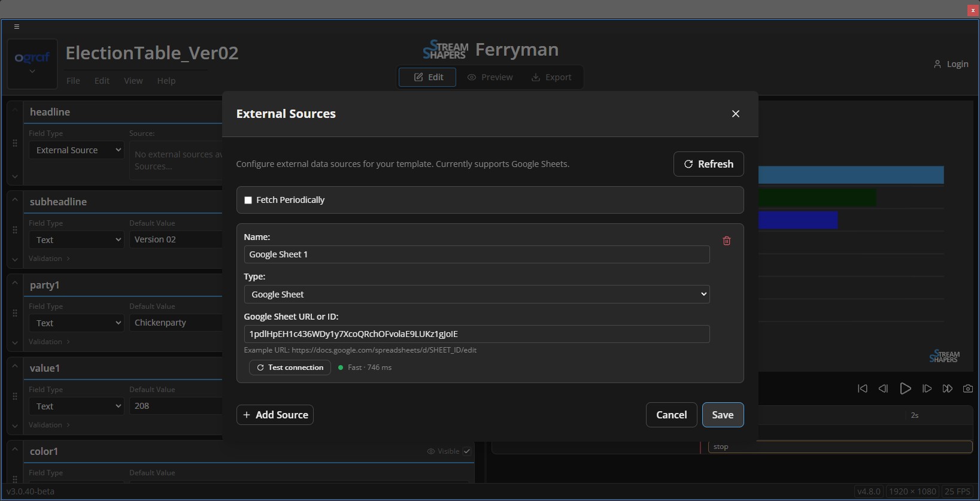This screenshot has width=980, height=501.
Task: Close the External Sources dialog
Action: coord(736,114)
